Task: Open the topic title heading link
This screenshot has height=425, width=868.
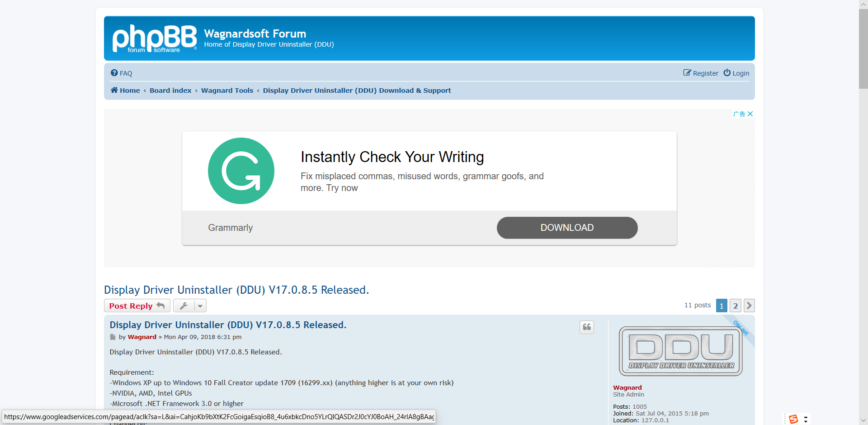Action: [x=236, y=290]
